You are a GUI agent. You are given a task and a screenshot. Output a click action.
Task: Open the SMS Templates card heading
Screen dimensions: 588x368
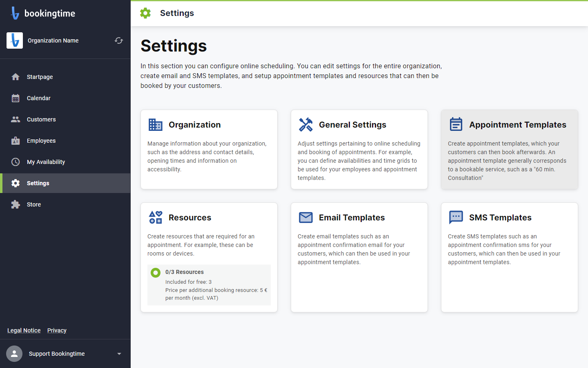coord(500,218)
